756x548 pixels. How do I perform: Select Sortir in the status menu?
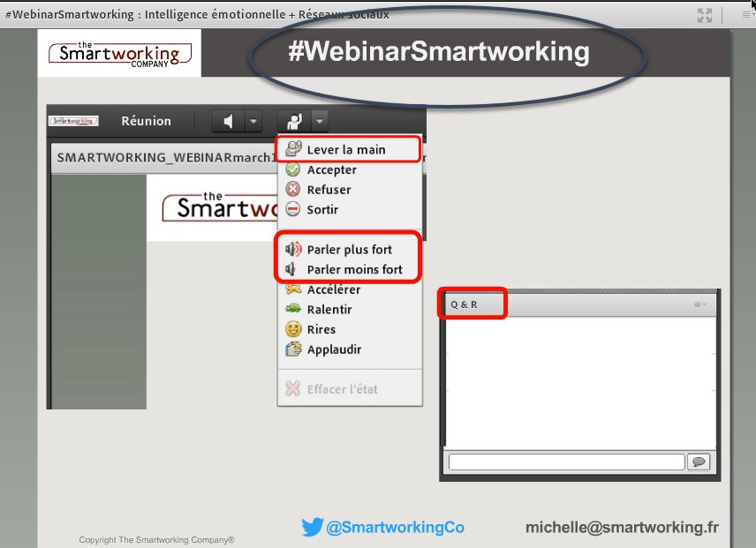point(349,209)
